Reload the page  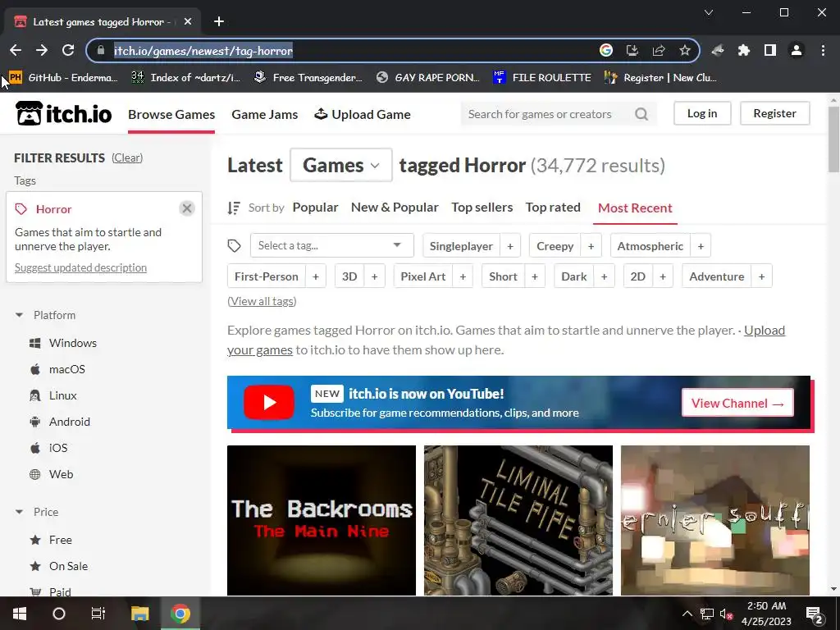pyautogui.click(x=68, y=50)
